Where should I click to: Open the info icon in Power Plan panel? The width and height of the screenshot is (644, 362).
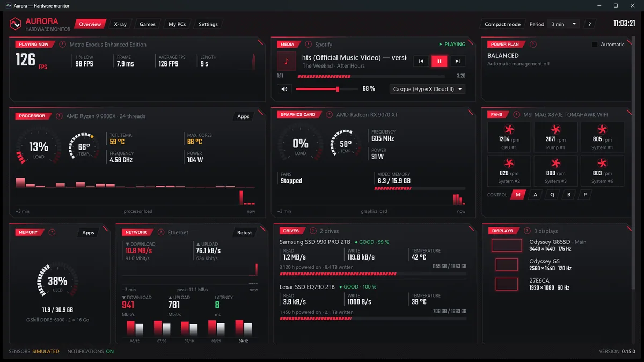coord(533,45)
